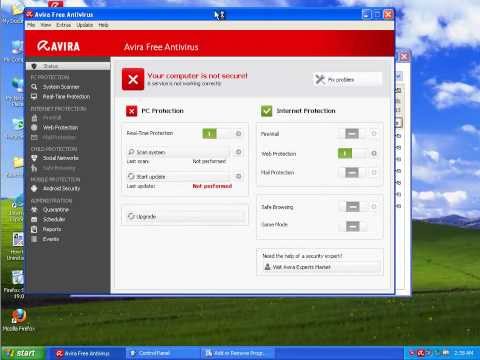
Task: Open Web Protection settings gear
Action: [x=374, y=153]
